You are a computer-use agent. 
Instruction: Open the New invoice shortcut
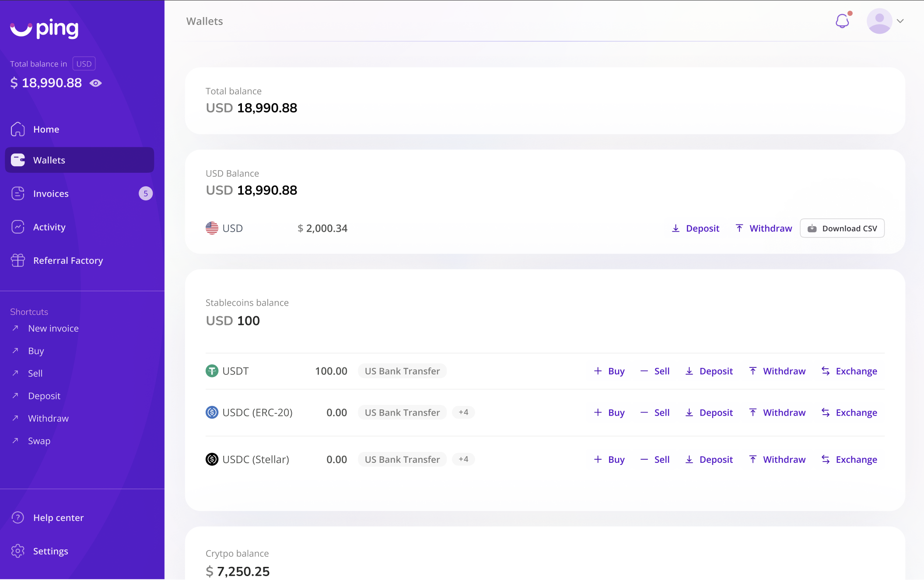(53, 328)
